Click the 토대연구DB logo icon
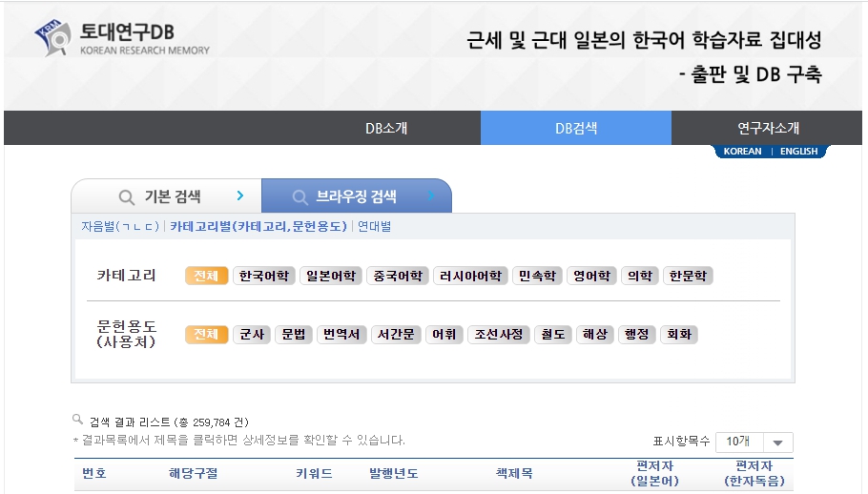 click(53, 38)
